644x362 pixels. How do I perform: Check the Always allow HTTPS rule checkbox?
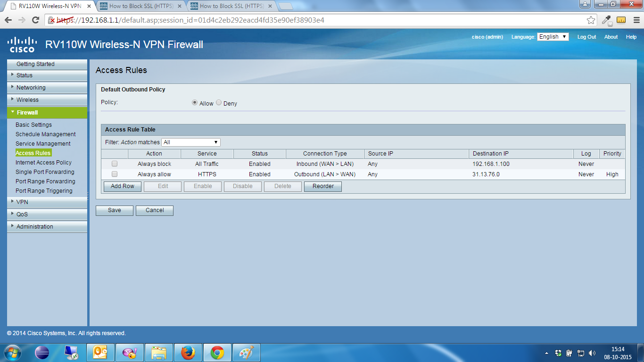point(115,174)
